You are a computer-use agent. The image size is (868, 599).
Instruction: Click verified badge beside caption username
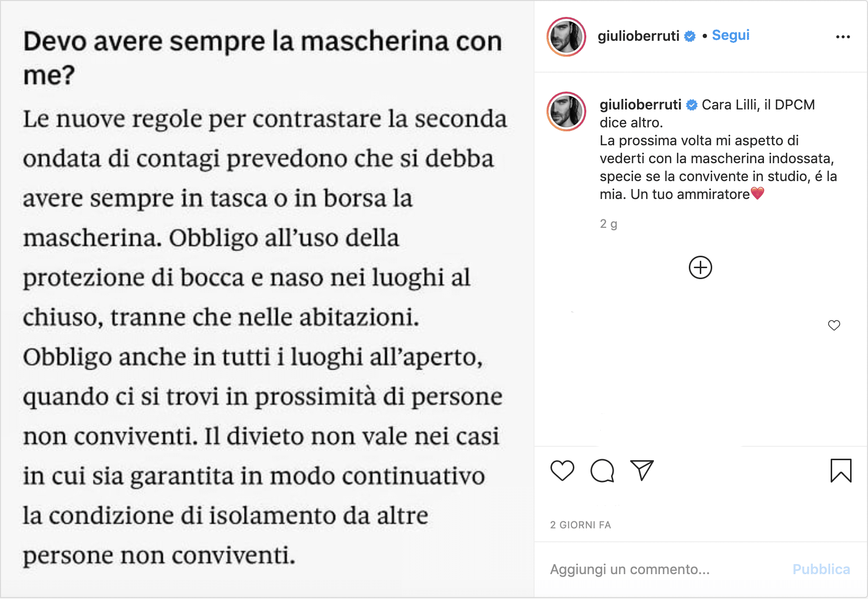click(692, 105)
